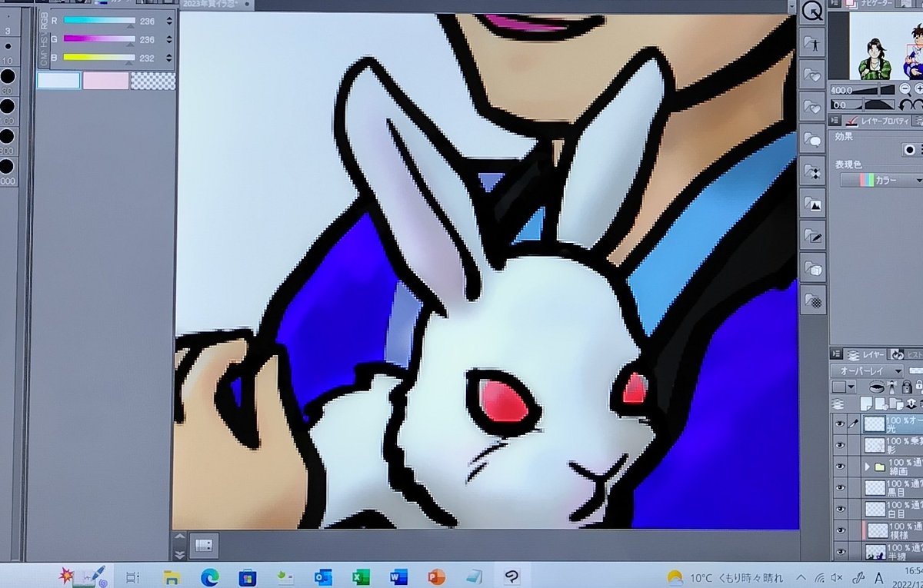Adjust the R cyan color slider
This screenshot has width=923, height=588.
coord(99,21)
